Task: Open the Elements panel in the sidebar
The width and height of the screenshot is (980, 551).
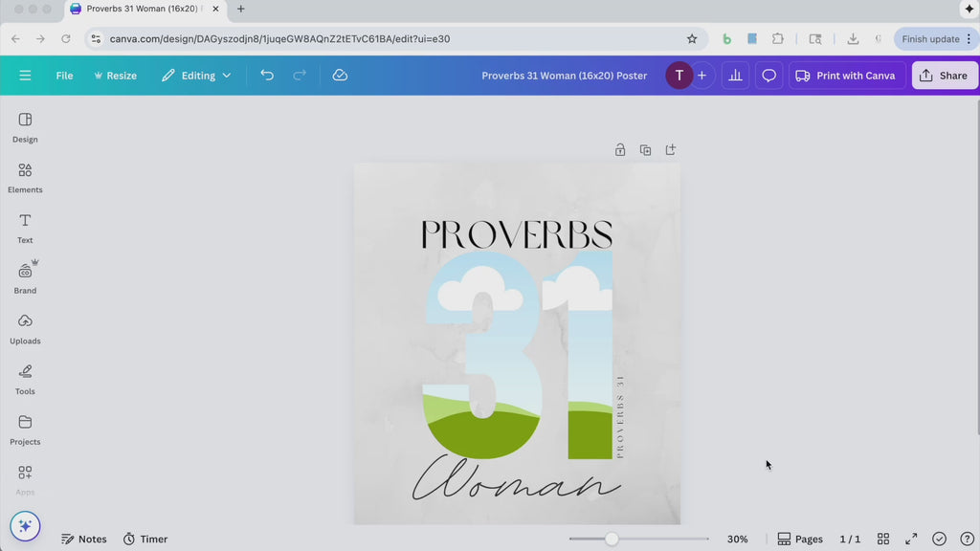Action: (x=24, y=178)
